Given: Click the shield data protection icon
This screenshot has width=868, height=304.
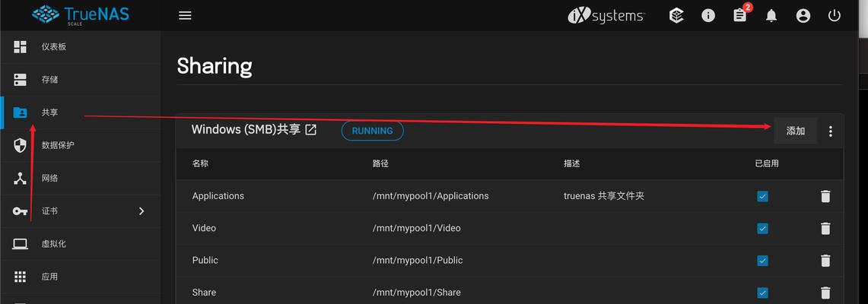Looking at the screenshot, I should tap(20, 145).
